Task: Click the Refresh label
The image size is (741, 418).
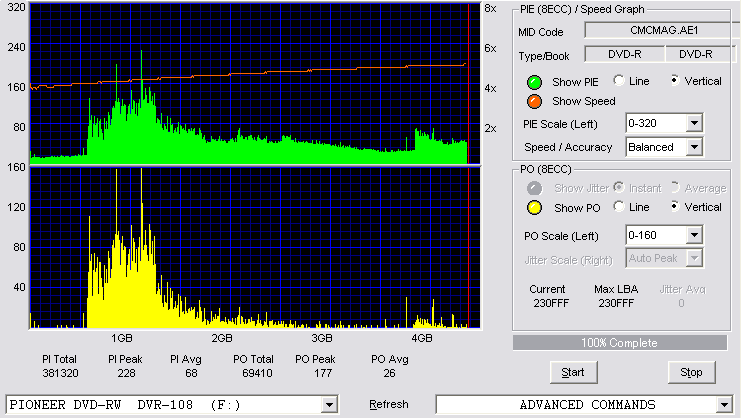Action: [x=388, y=404]
